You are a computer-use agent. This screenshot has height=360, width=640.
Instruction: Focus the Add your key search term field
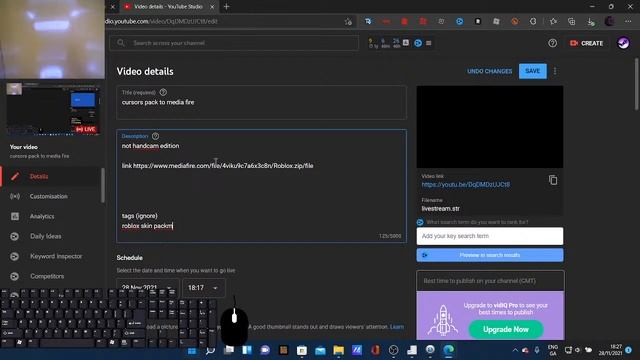pos(490,236)
